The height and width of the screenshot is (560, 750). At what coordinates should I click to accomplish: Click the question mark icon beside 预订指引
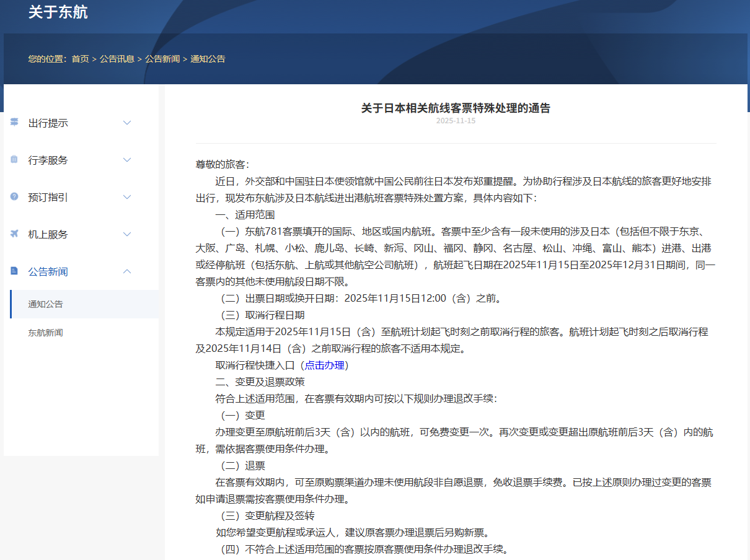coord(14,197)
